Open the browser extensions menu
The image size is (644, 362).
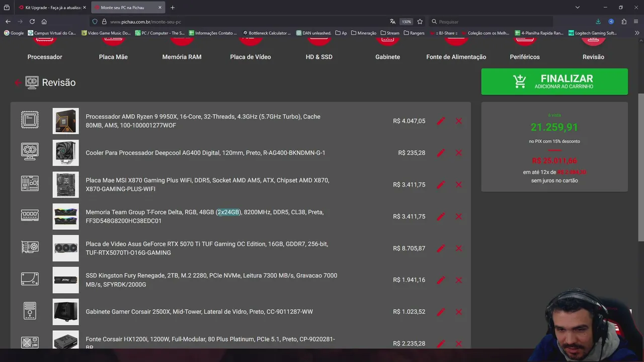pyautogui.click(x=624, y=22)
